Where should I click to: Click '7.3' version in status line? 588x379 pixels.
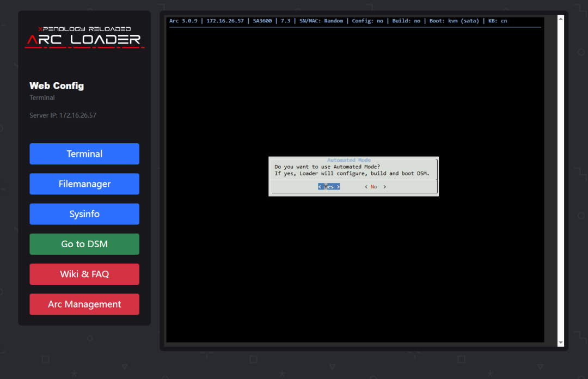coord(285,21)
